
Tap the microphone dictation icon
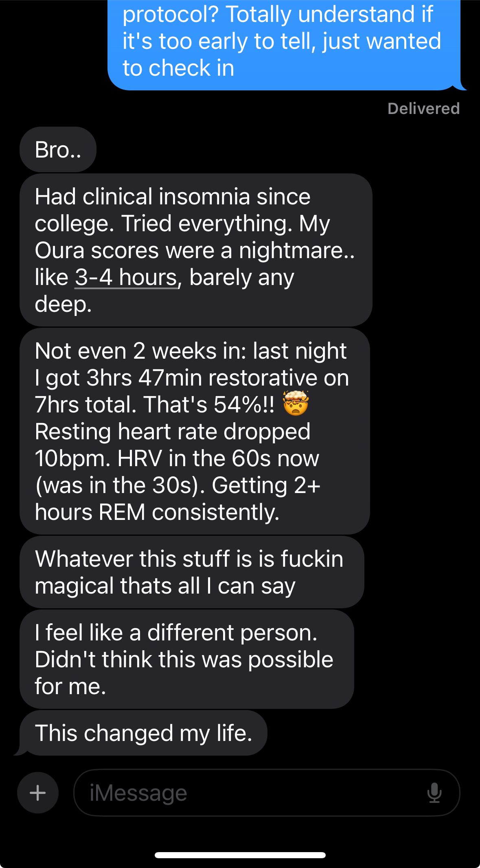pyautogui.click(x=434, y=793)
